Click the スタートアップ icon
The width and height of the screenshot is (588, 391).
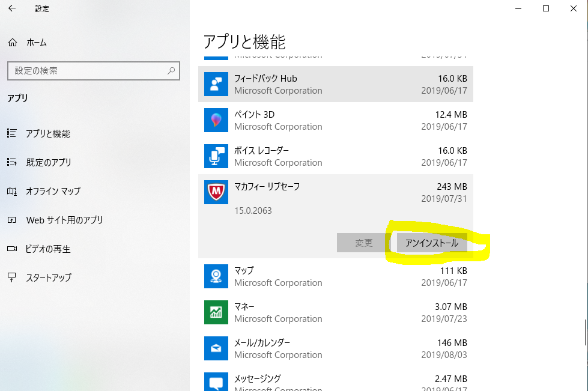pyautogui.click(x=11, y=277)
